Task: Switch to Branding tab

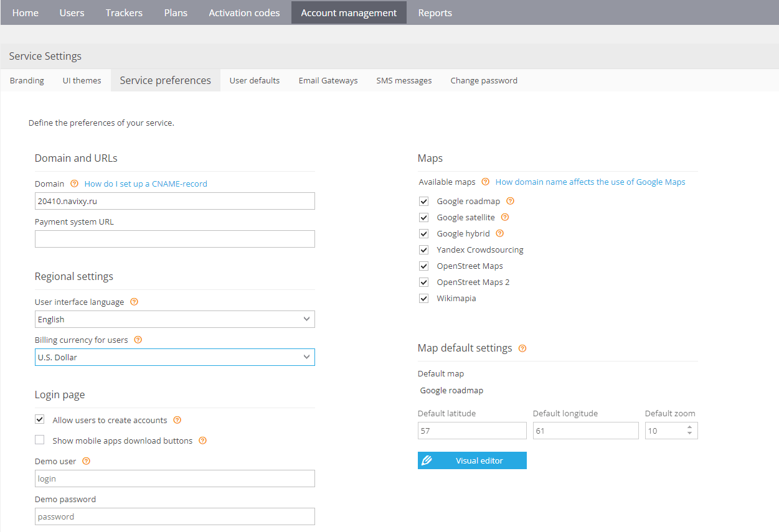Action: 27,80
